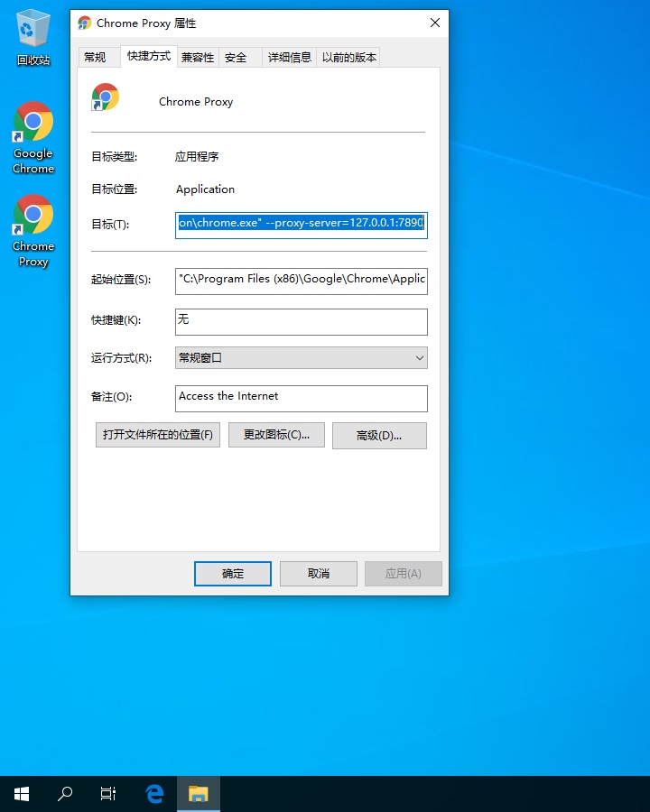Open the 详细信息 tab
Screen dimensions: 650x812
point(289,58)
